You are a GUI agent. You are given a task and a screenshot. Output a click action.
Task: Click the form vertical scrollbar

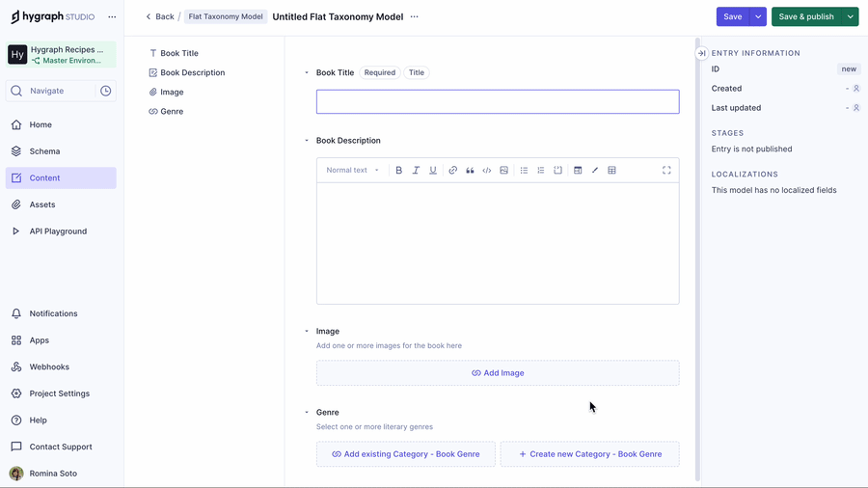coord(697,258)
